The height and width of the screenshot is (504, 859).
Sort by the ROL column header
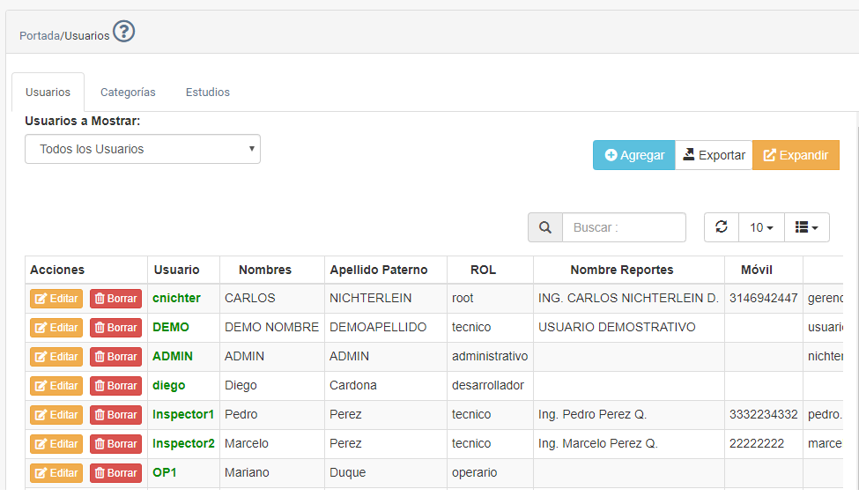(x=483, y=270)
